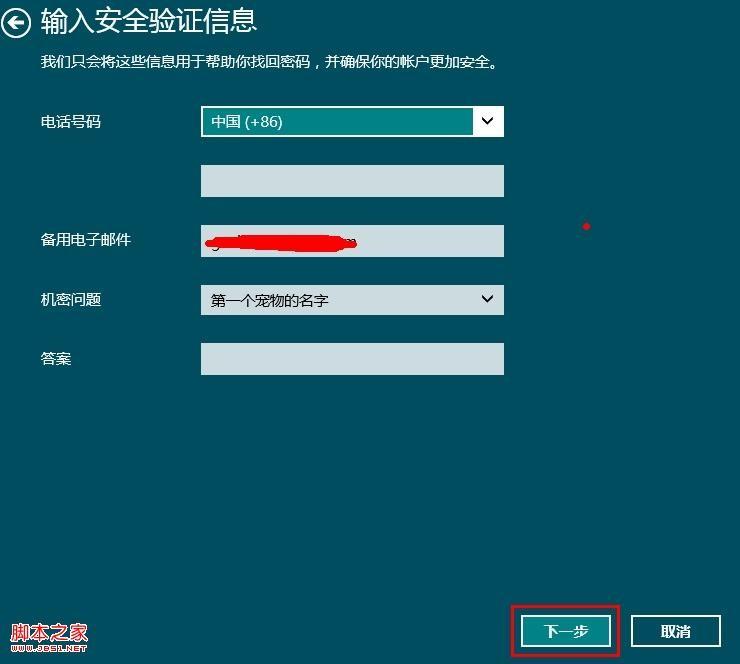Go back using the circled arrow icon
This screenshot has height=664, width=740.
point(16,23)
